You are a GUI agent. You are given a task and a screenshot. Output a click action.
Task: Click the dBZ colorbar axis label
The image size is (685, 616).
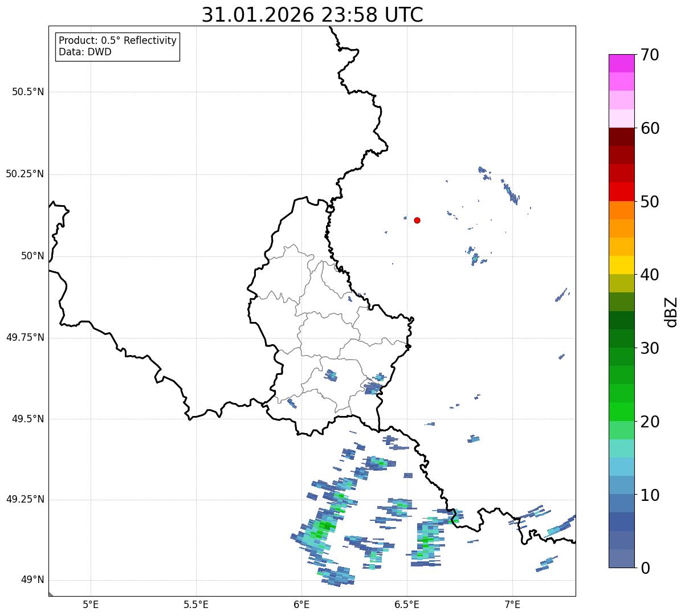point(671,311)
